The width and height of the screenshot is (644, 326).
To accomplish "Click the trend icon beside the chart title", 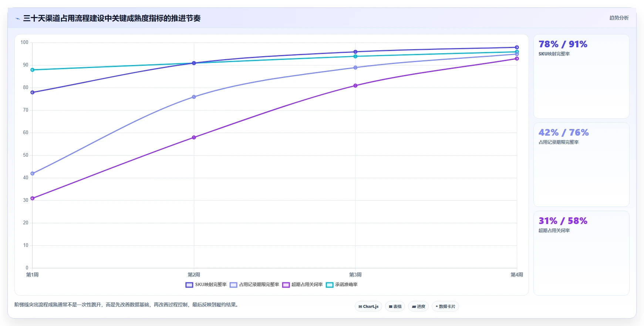I will tap(17, 18).
